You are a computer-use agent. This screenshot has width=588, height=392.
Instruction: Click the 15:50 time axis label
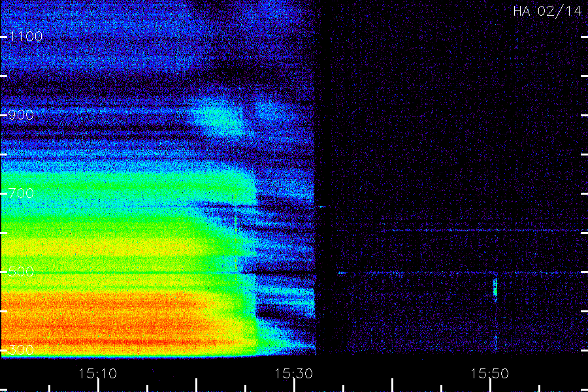pos(490,374)
